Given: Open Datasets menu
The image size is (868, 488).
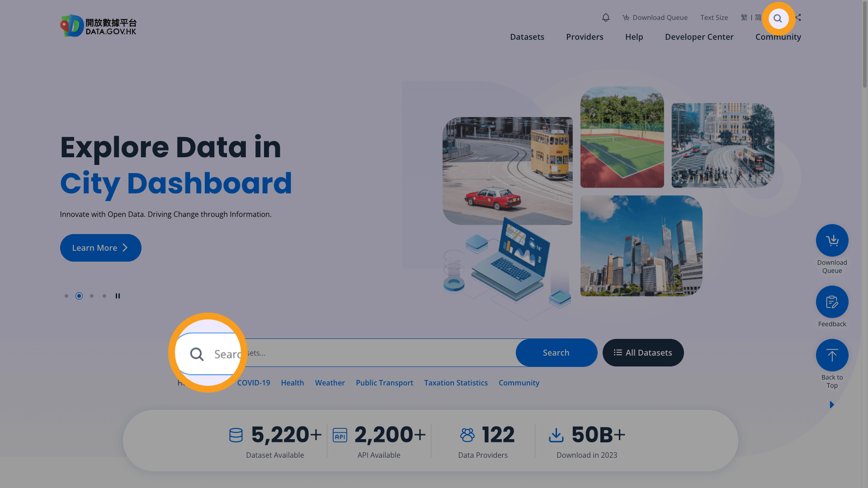Looking at the screenshot, I should coord(527,37).
